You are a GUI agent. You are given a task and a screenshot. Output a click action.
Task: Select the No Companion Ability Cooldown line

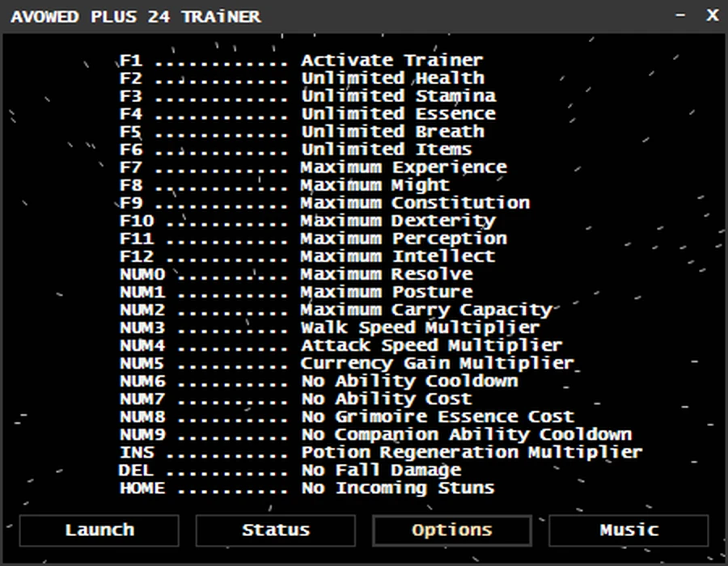click(x=376, y=434)
